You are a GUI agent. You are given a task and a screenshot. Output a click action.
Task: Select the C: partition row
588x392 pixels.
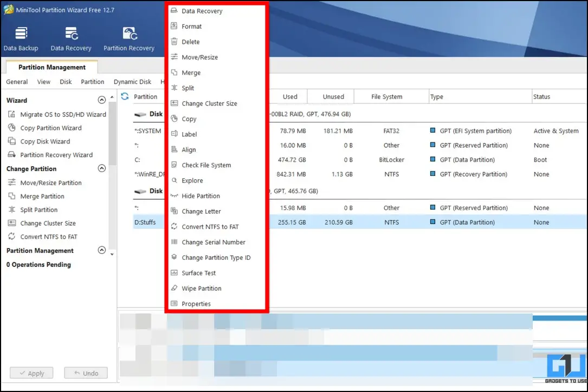click(x=360, y=160)
